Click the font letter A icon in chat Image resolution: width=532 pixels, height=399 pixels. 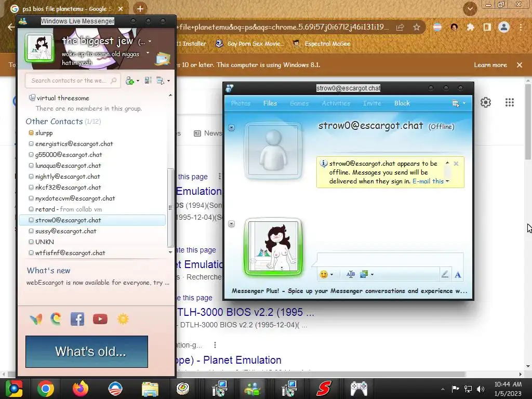pos(458,275)
